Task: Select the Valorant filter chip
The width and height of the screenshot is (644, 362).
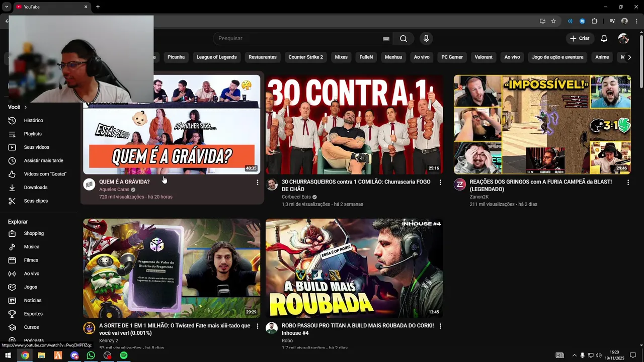Action: tap(484, 57)
